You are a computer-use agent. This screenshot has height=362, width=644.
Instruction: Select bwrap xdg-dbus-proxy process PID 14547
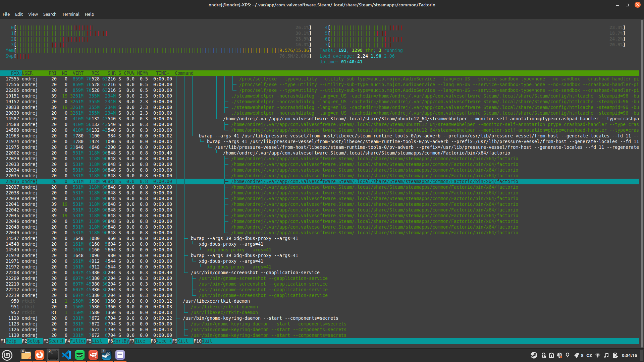tap(319, 238)
